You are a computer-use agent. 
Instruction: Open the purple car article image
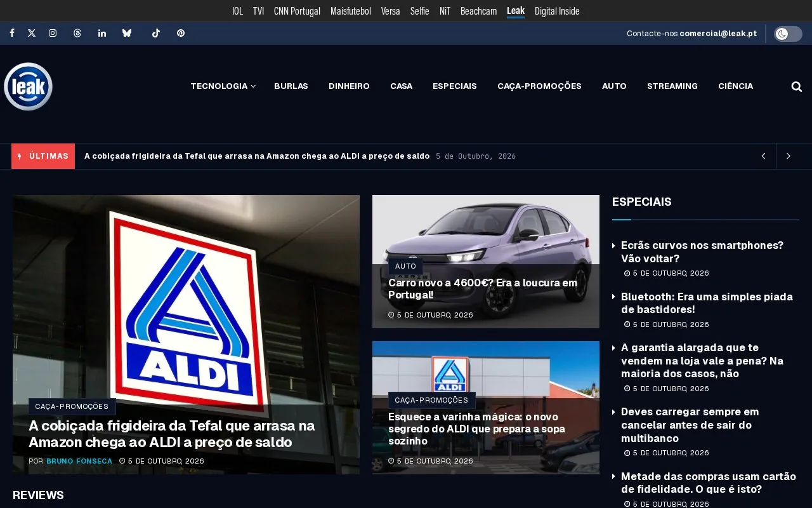(x=486, y=261)
